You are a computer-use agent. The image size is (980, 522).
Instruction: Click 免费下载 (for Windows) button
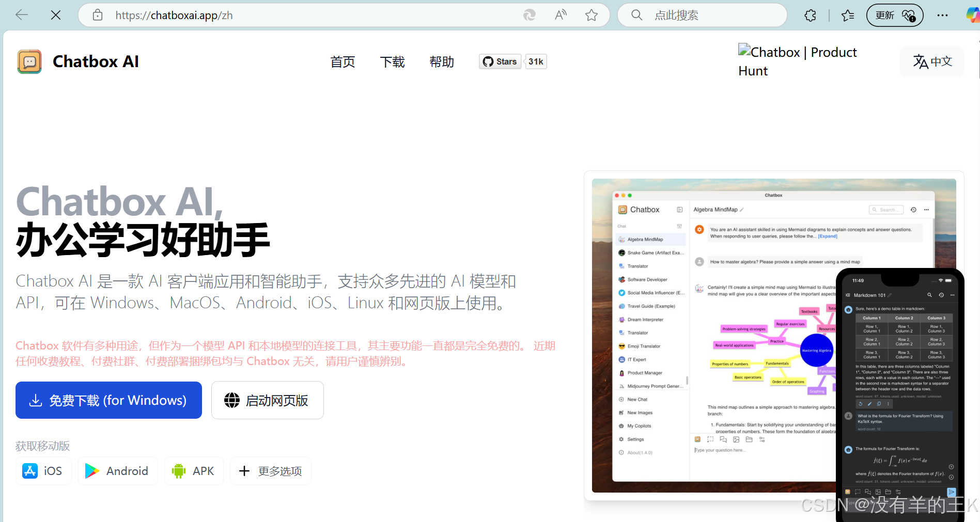[x=108, y=400]
